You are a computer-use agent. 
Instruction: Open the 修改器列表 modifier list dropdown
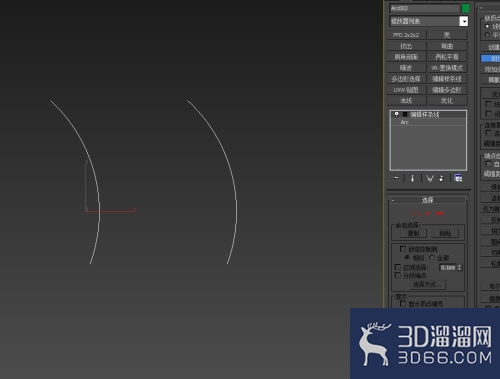(428, 21)
